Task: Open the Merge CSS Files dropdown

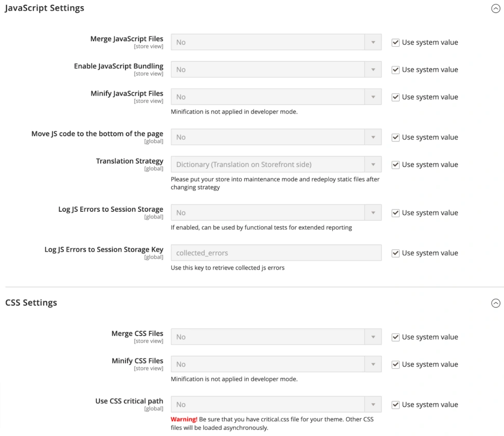Action: [276, 337]
